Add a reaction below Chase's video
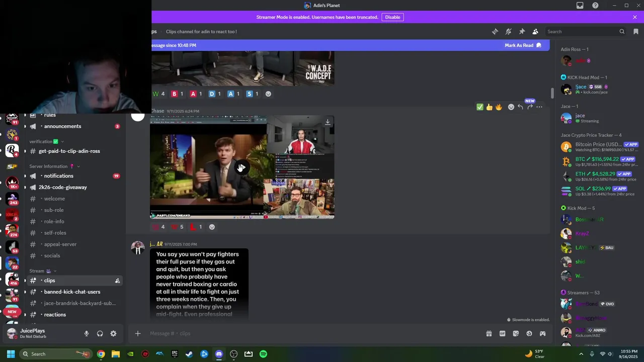 click(x=212, y=227)
